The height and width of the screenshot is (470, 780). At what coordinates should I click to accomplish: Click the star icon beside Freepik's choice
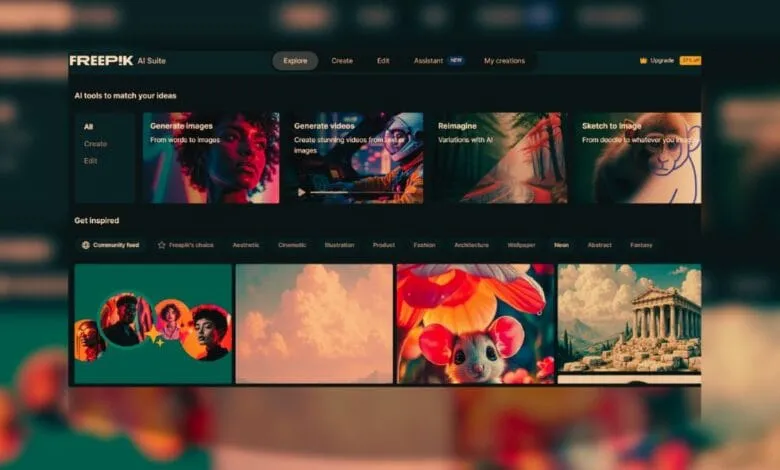point(162,245)
